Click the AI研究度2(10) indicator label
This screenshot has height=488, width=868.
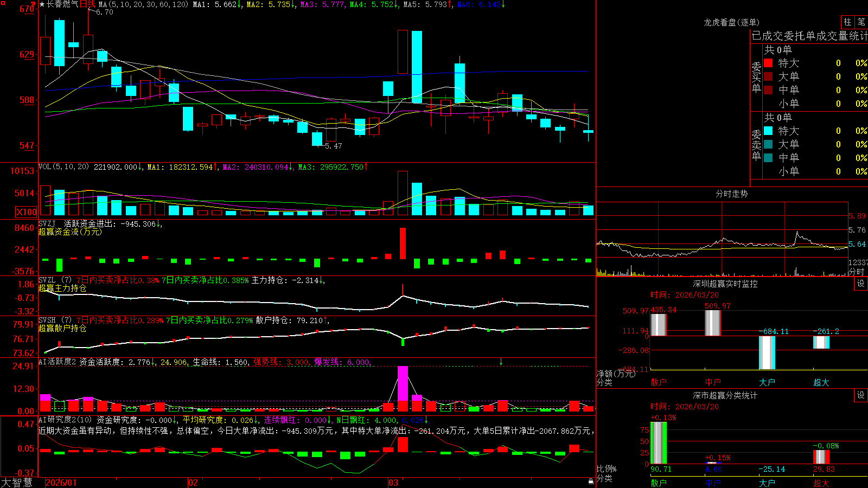[x=66, y=420]
